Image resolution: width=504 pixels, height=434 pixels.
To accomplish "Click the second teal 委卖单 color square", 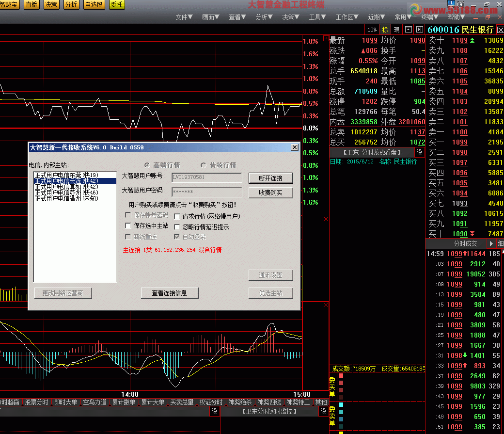I will tap(341, 412).
